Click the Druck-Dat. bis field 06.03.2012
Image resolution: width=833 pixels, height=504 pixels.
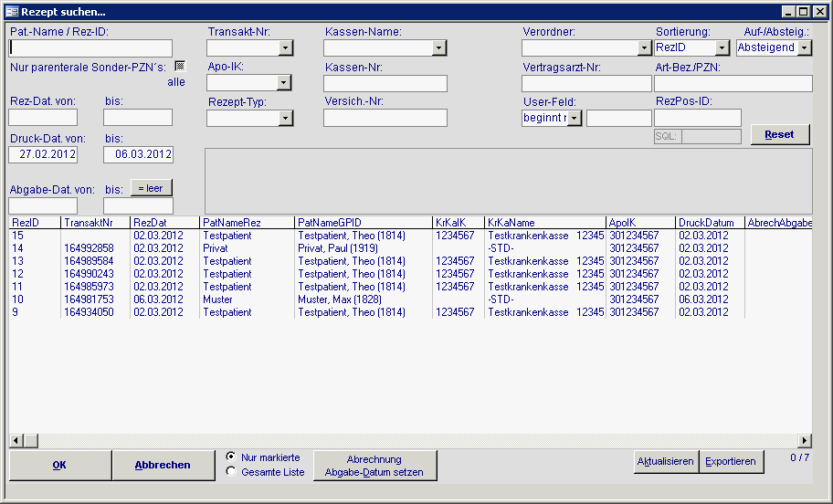coord(138,154)
